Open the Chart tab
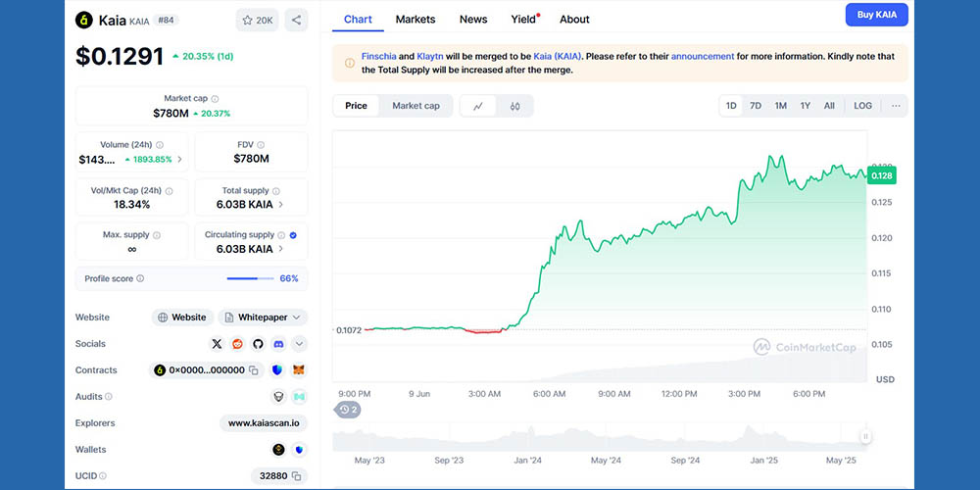This screenshot has width=980, height=490. pyautogui.click(x=358, y=20)
